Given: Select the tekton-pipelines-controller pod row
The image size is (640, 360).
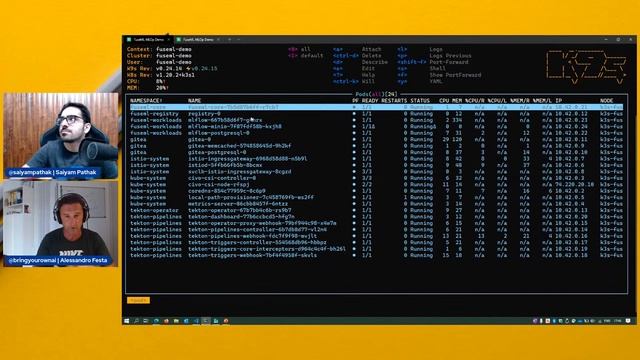Looking at the screenshot, I should point(376,229).
